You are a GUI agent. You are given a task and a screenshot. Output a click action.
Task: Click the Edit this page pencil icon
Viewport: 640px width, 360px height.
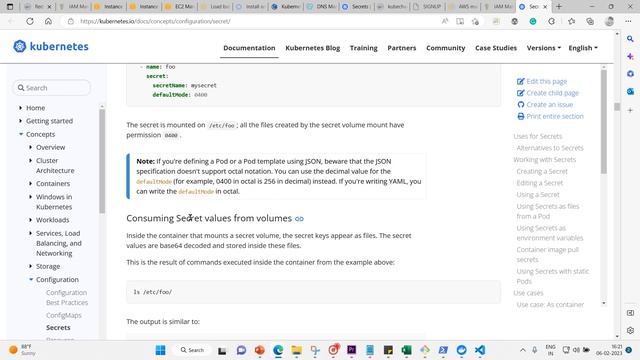click(x=520, y=81)
